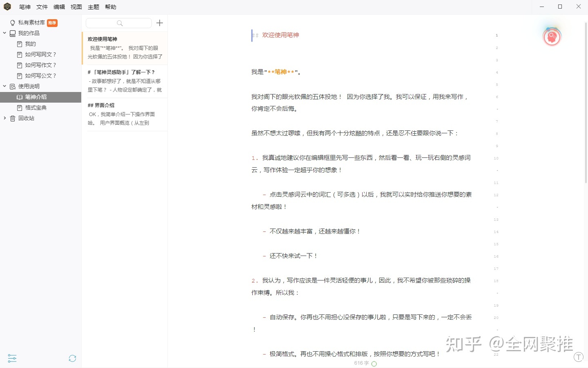The width and height of the screenshot is (588, 368).
Task: Click the editor vertical scrollbar
Action: (x=586, y=102)
